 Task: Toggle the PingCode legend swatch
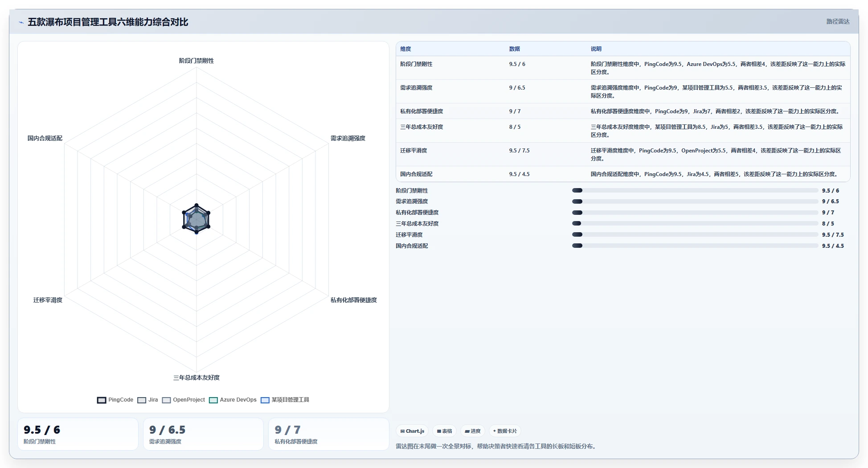tap(102, 400)
